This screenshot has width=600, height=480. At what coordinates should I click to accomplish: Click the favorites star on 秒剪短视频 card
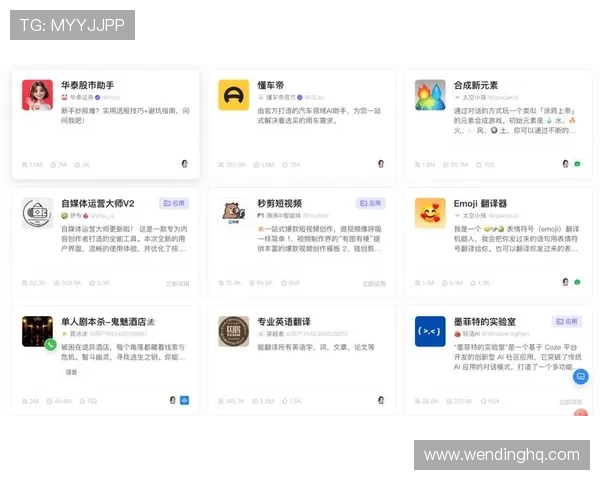pyautogui.click(x=284, y=283)
